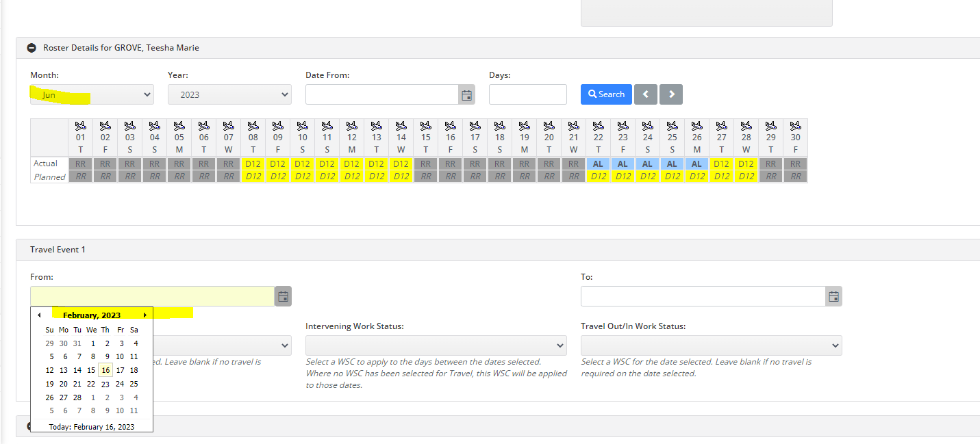The height and width of the screenshot is (444, 980).
Task: Click Planned RR cell for day 16
Action: coord(451,177)
